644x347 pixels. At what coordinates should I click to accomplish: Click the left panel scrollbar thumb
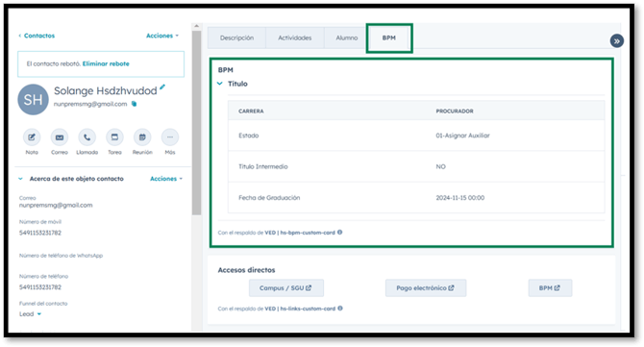(196, 122)
